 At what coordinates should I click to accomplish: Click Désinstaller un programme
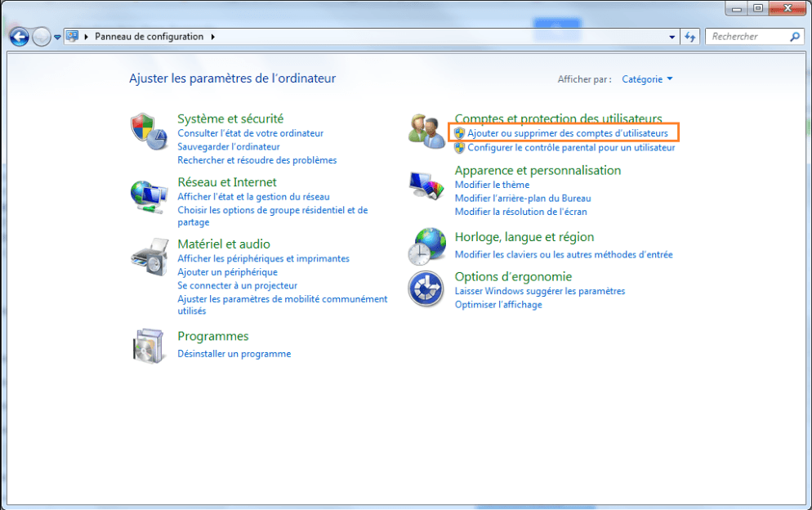[234, 353]
